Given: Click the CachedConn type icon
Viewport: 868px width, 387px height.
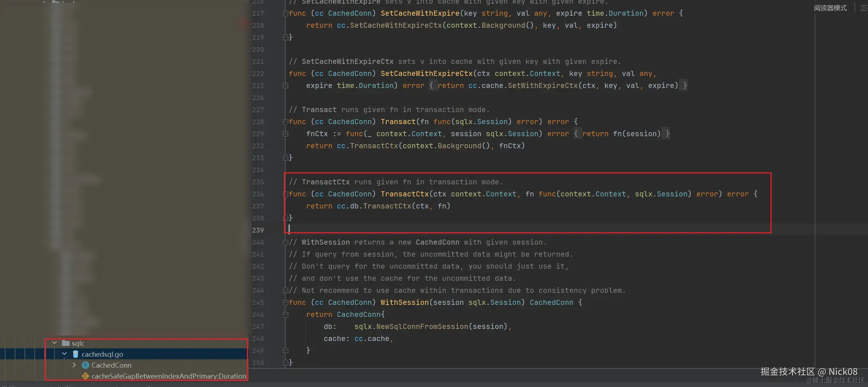Looking at the screenshot, I should pos(85,365).
